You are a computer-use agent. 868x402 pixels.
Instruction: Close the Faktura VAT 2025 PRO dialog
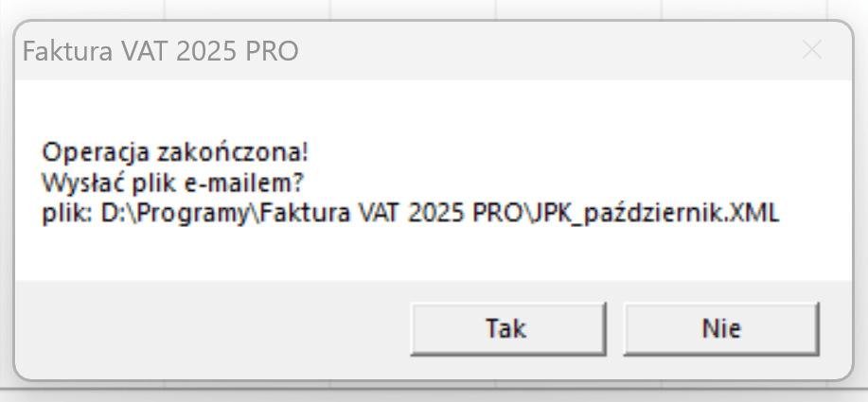coord(812,50)
